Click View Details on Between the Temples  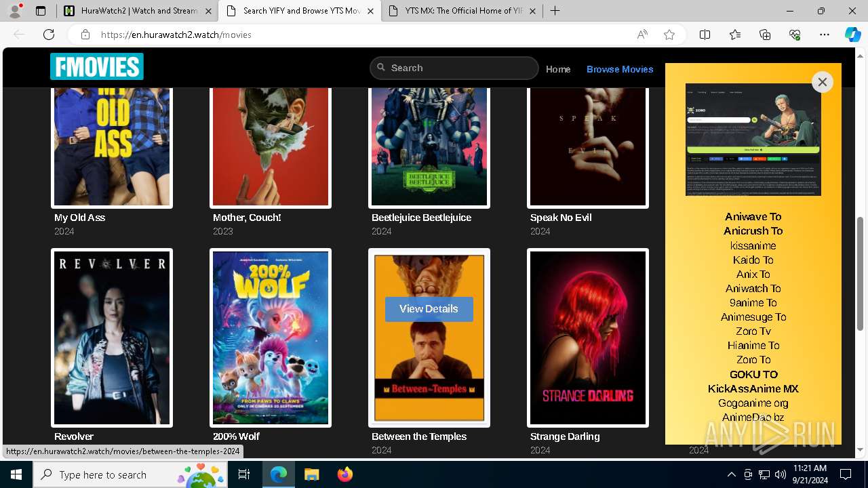click(429, 308)
